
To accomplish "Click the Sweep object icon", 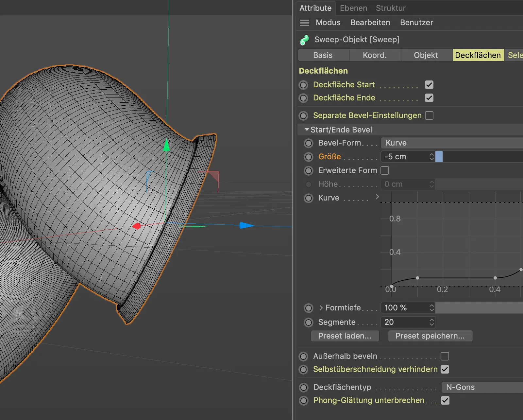I will [305, 40].
